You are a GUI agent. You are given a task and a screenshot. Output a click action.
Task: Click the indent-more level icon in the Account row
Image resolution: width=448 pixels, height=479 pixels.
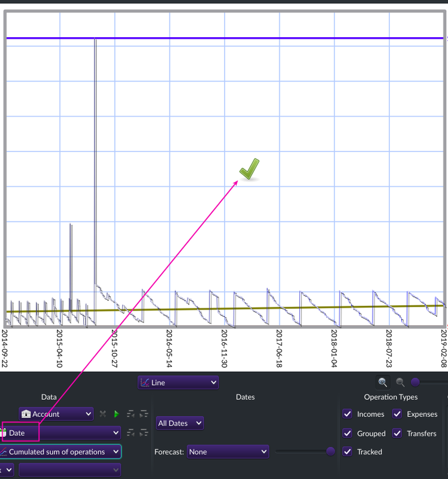tap(144, 414)
